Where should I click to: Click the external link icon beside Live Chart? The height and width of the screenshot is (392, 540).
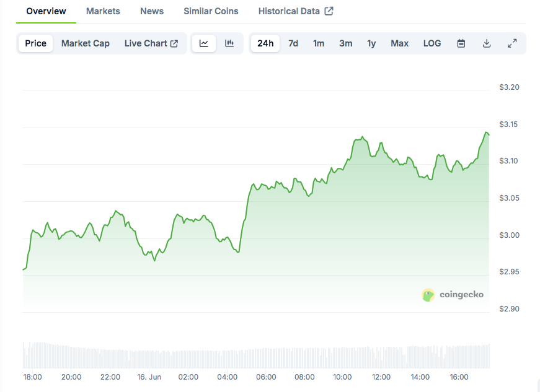(174, 43)
